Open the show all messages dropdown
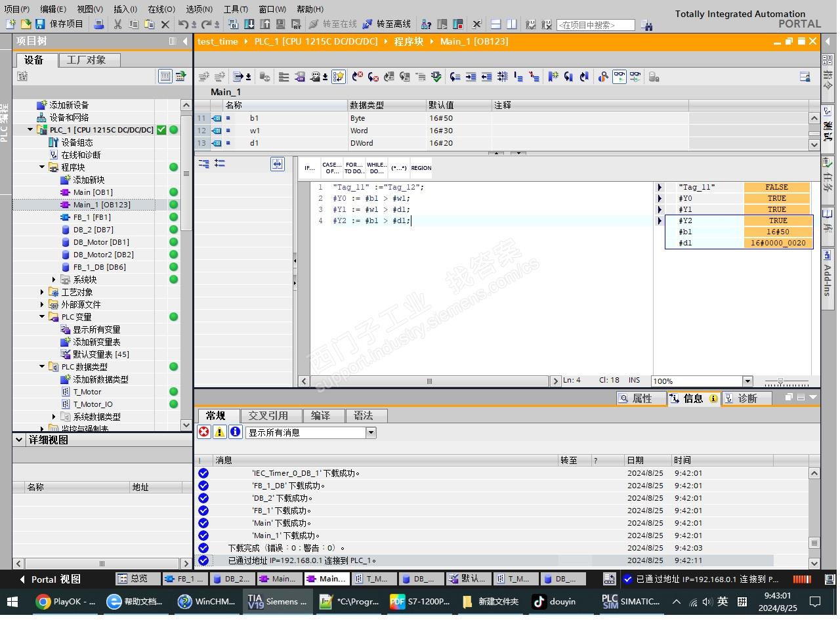840x630 pixels. click(371, 432)
